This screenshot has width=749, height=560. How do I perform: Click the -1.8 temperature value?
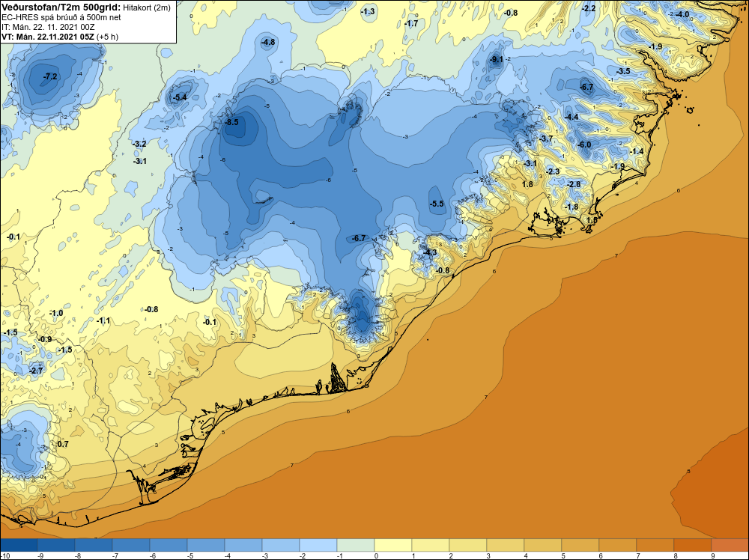point(571,207)
